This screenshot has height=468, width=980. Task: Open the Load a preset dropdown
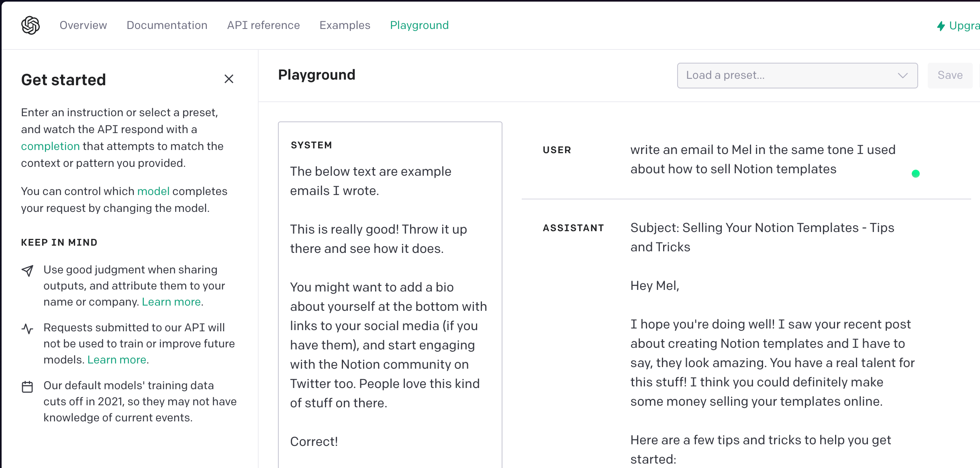point(797,76)
